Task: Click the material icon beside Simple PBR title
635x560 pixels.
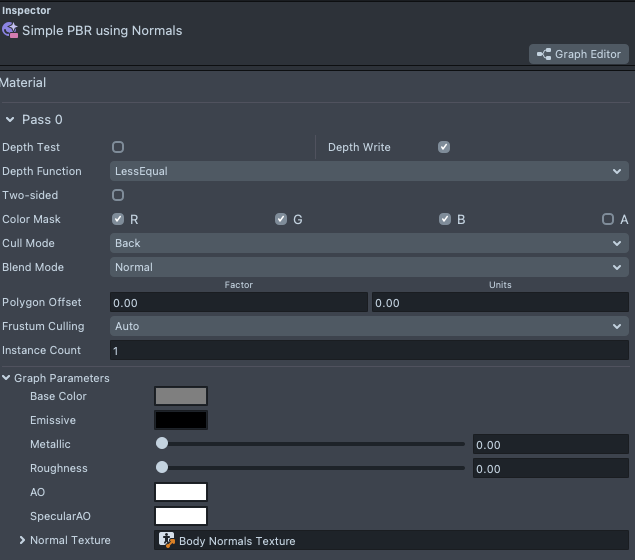Action: (x=11, y=30)
